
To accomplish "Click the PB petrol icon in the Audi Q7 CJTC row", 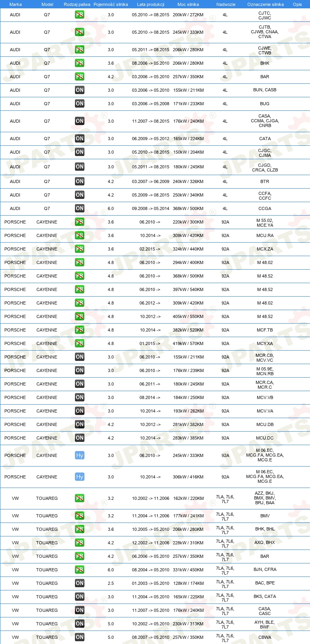I will (80, 15).
